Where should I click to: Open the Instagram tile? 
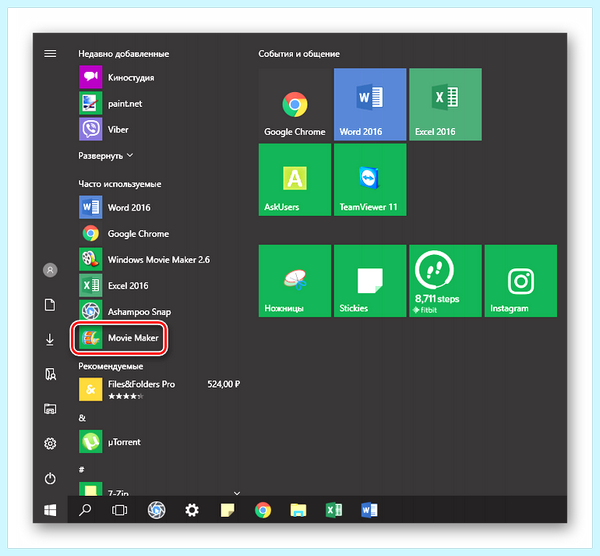(x=521, y=281)
